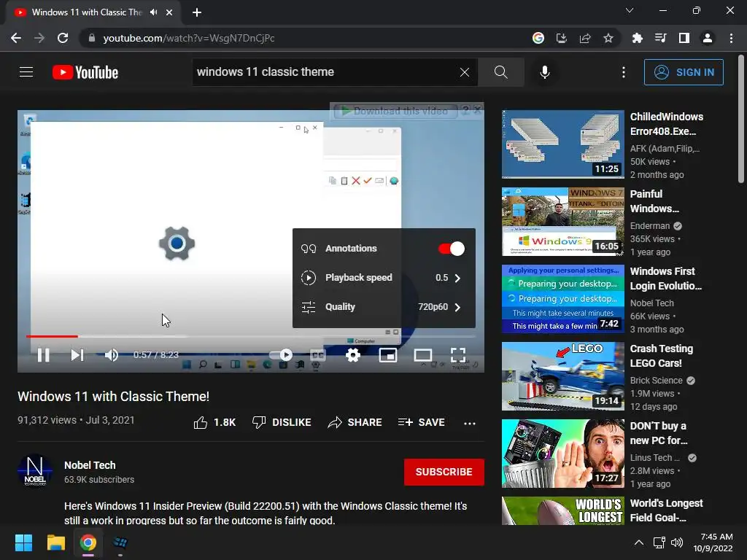Like the video with thumbs up

click(214, 422)
